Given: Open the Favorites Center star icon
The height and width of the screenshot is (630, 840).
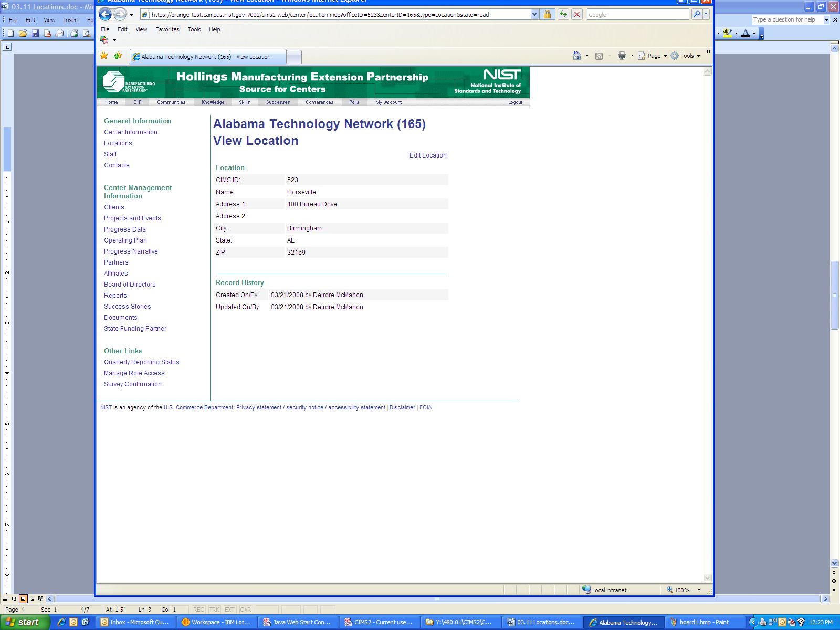Looking at the screenshot, I should pyautogui.click(x=104, y=56).
